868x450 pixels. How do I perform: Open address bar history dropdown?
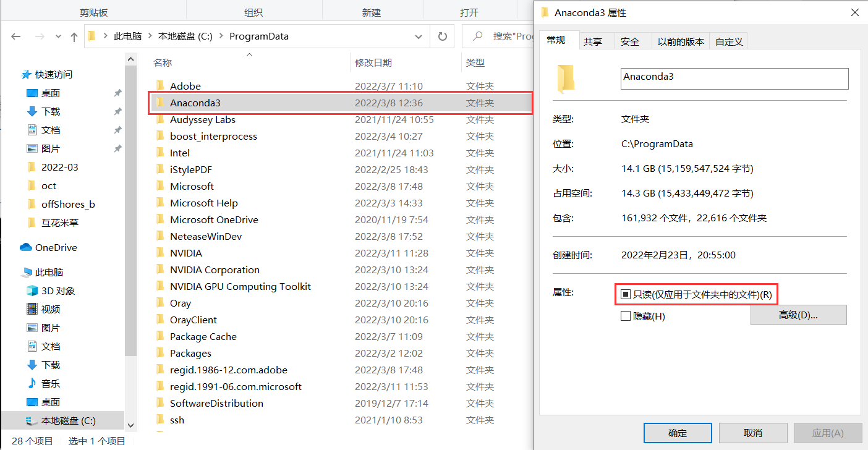click(x=420, y=36)
